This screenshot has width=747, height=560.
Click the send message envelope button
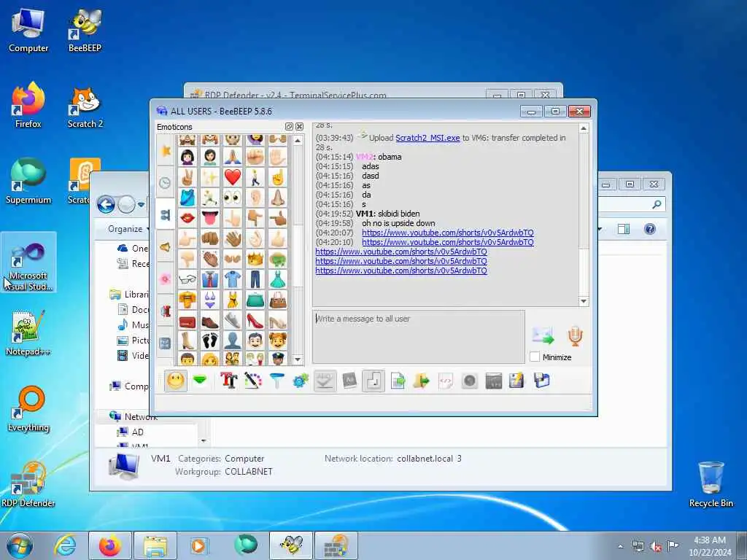click(543, 335)
